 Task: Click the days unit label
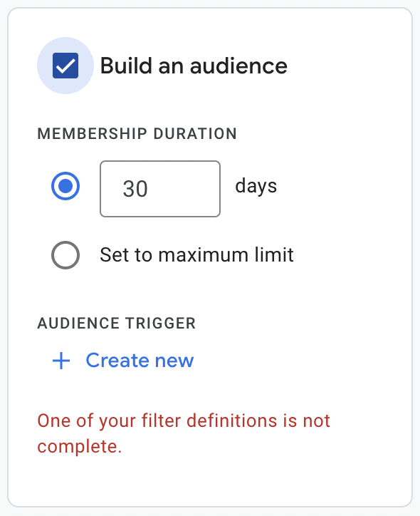click(x=256, y=186)
